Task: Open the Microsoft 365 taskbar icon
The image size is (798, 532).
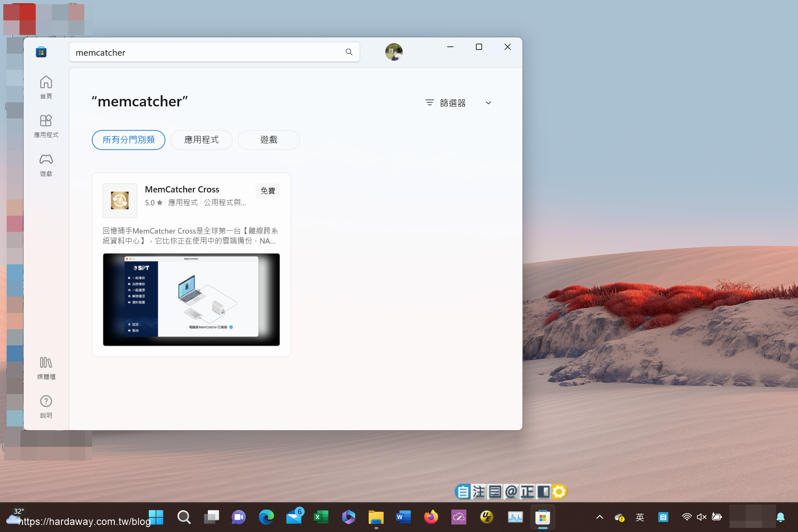Action: 348,517
